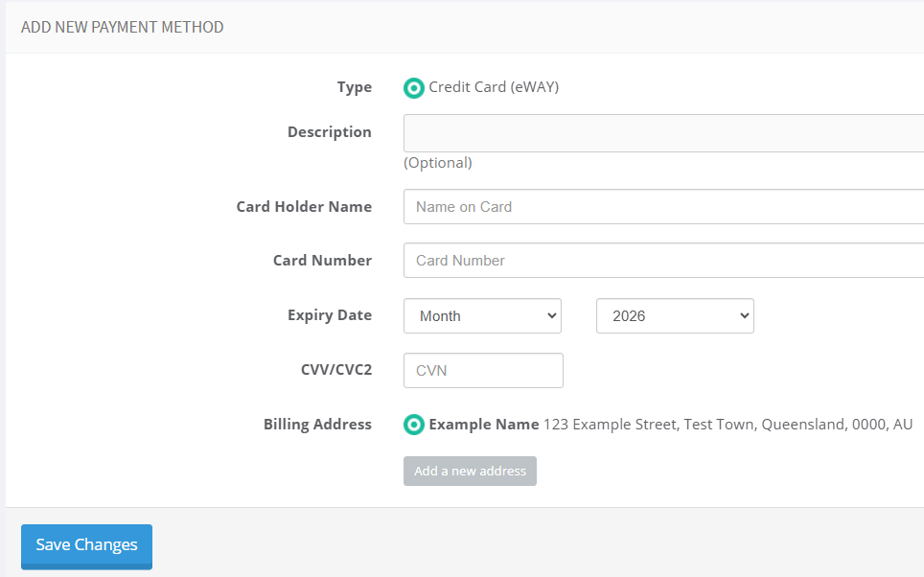924x577 pixels.
Task: Open the expiry year 2026 dropdown
Action: [x=676, y=316]
